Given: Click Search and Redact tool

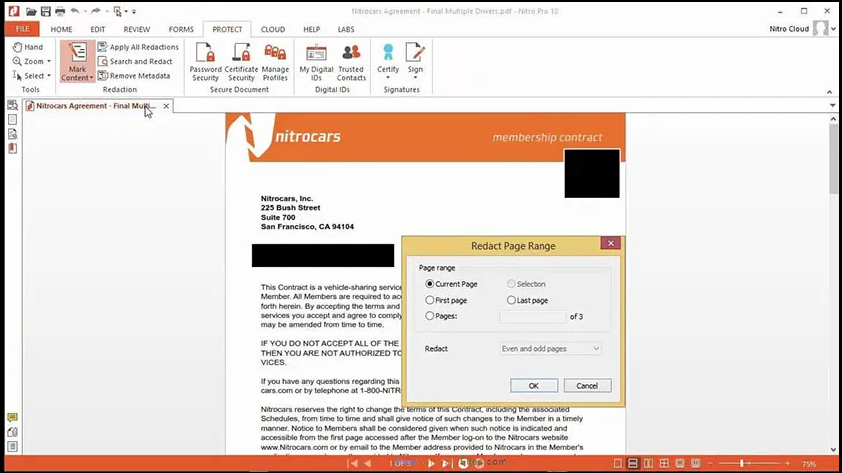Looking at the screenshot, I should coord(135,61).
